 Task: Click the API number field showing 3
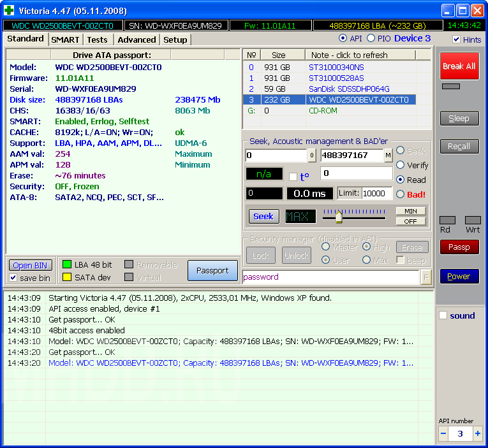coord(461,433)
